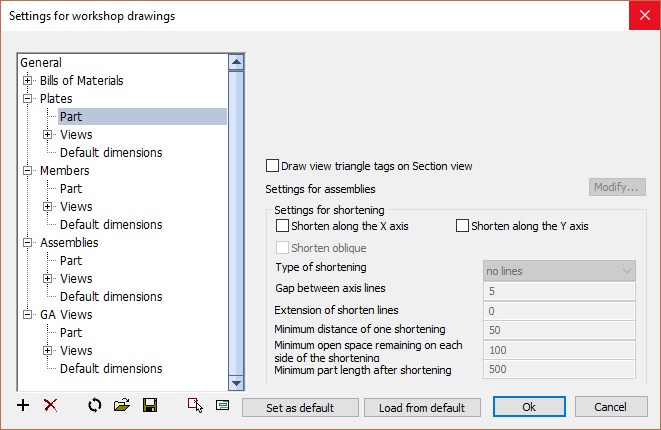Click the Load from default button
This screenshot has width=661, height=430.
pos(422,408)
